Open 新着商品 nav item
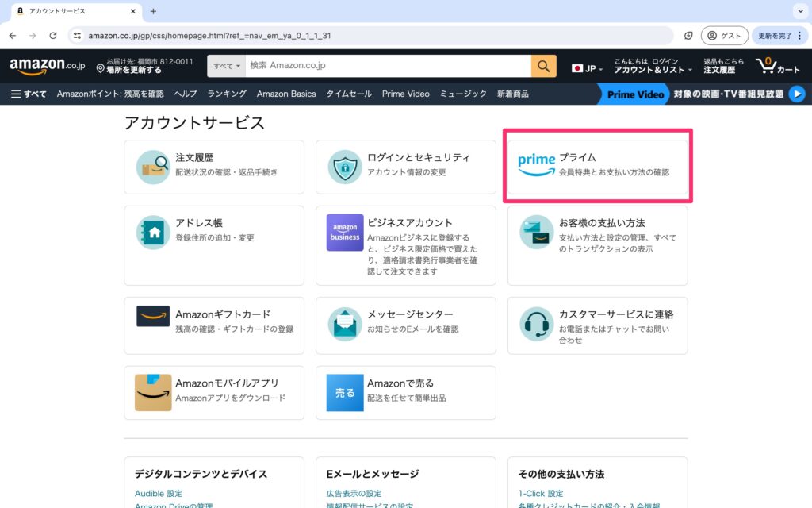Image resolution: width=812 pixels, height=508 pixels. pos(513,94)
